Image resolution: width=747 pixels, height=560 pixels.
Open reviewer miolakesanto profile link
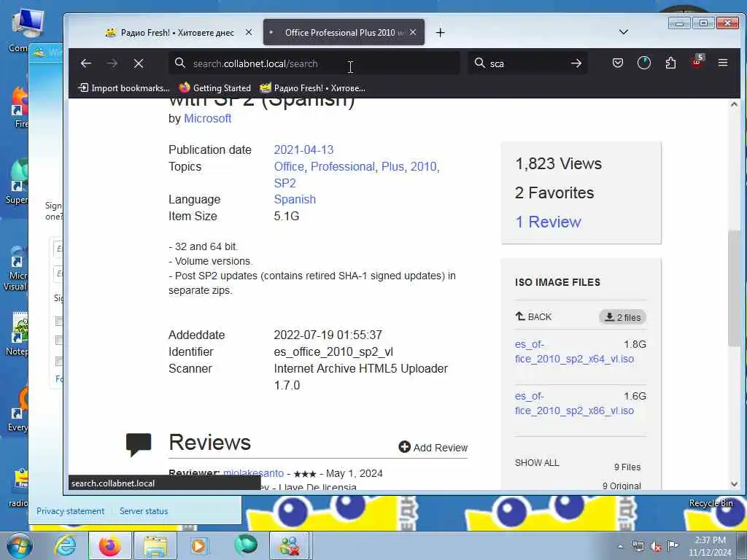pos(253,473)
